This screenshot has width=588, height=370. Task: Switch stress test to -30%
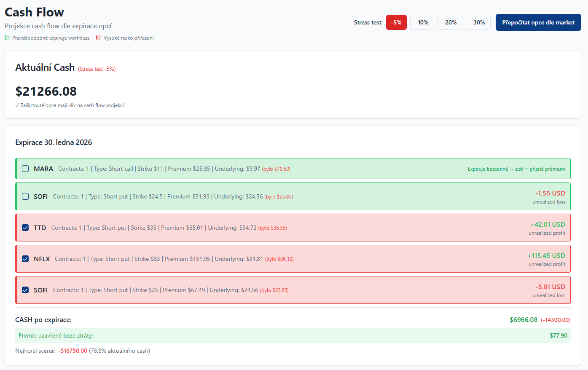click(478, 22)
